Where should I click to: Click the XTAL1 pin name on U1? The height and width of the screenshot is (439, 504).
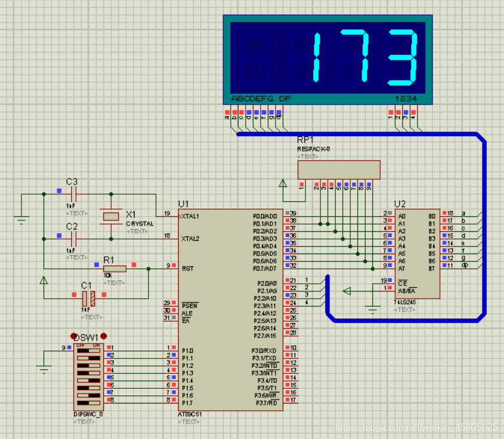(190, 216)
